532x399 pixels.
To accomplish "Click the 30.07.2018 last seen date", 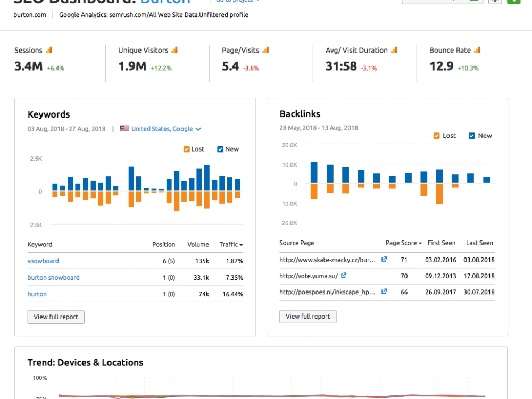I will click(479, 292).
